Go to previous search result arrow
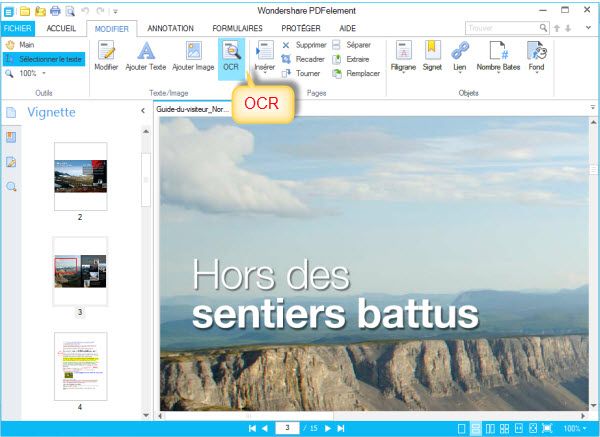The width and height of the screenshot is (600, 437). tap(557, 28)
